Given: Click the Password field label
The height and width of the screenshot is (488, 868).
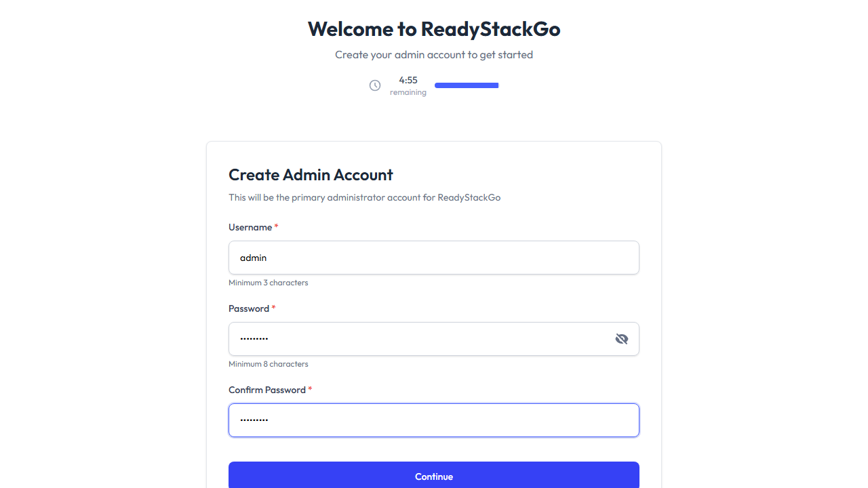Looking at the screenshot, I should 249,308.
